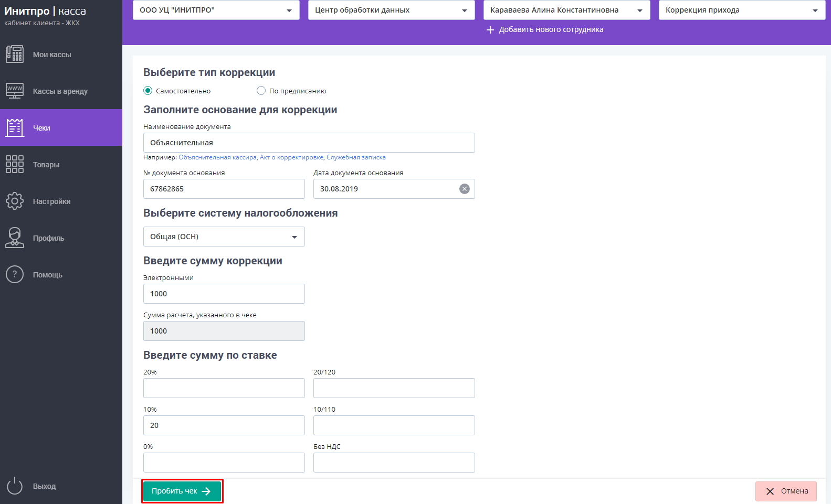Image resolution: width=831 pixels, height=504 pixels.
Task: Open the Караваева Алина Константиновна employee dropdown
Action: pos(567,10)
